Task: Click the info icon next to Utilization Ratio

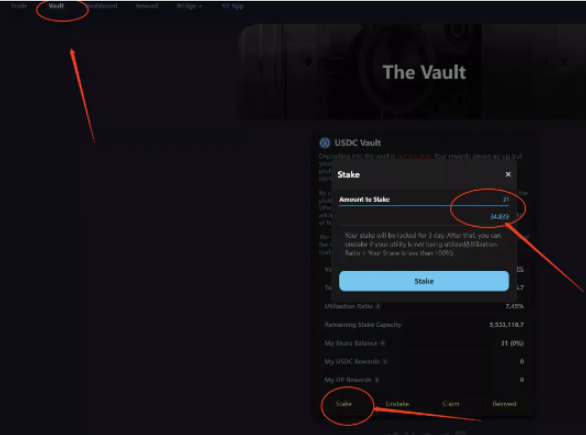Action: coord(378,306)
